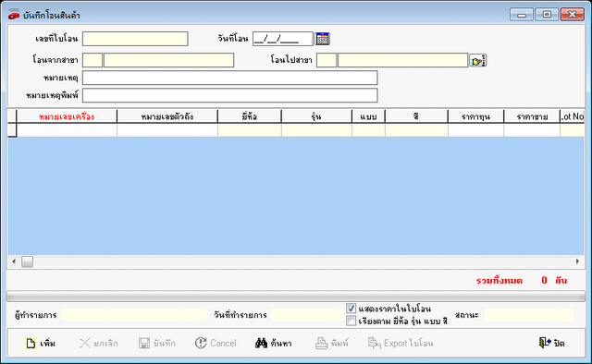
Task: Click the right arrow of the horizontal scrollbar
Action: pyautogui.click(x=577, y=261)
